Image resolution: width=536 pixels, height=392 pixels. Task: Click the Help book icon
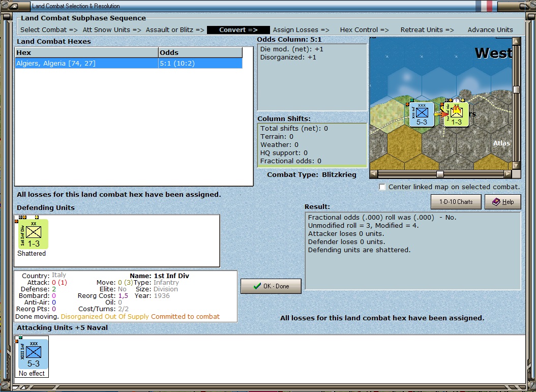pos(496,202)
